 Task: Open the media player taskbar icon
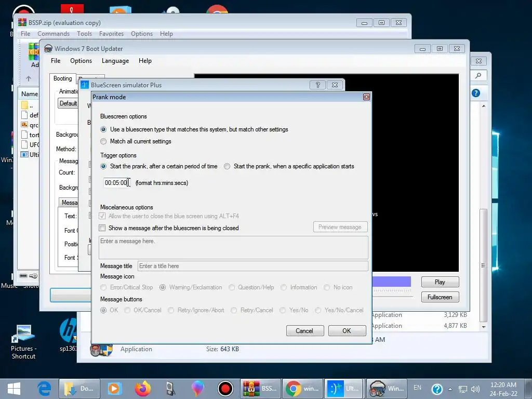114,389
